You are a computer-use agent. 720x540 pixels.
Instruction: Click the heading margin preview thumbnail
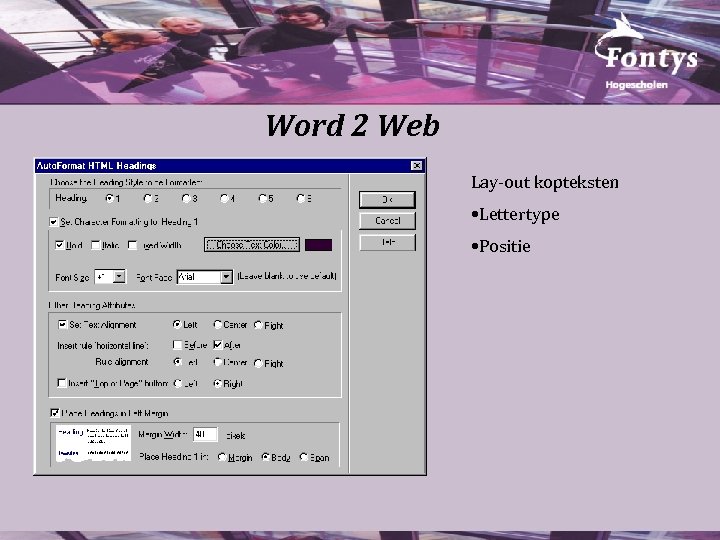[x=93, y=443]
